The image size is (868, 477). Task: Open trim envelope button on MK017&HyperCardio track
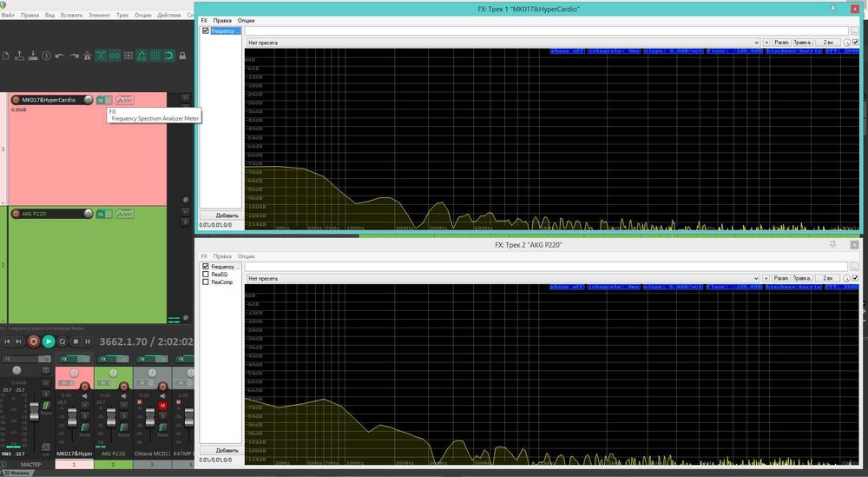point(124,100)
